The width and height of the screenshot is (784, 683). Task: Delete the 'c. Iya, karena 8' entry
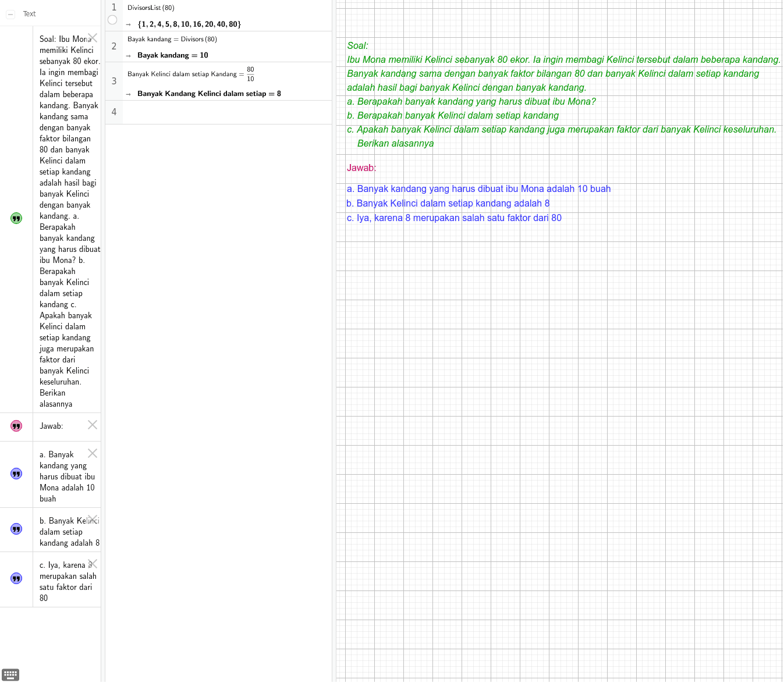(x=93, y=564)
